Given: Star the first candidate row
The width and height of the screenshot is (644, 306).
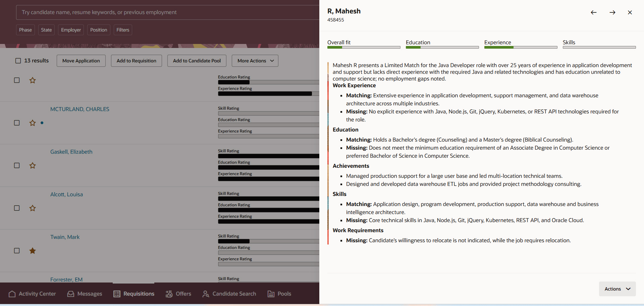Looking at the screenshot, I should (x=33, y=80).
